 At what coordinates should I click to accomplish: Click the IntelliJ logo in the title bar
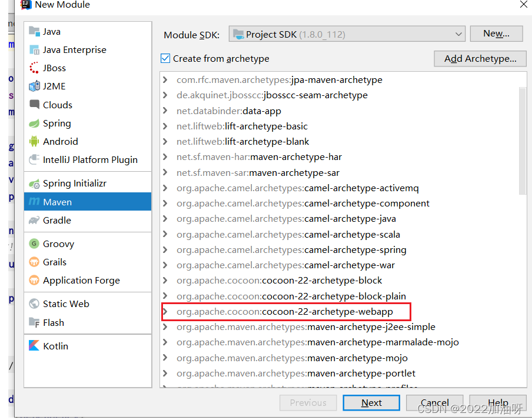pos(26,4)
